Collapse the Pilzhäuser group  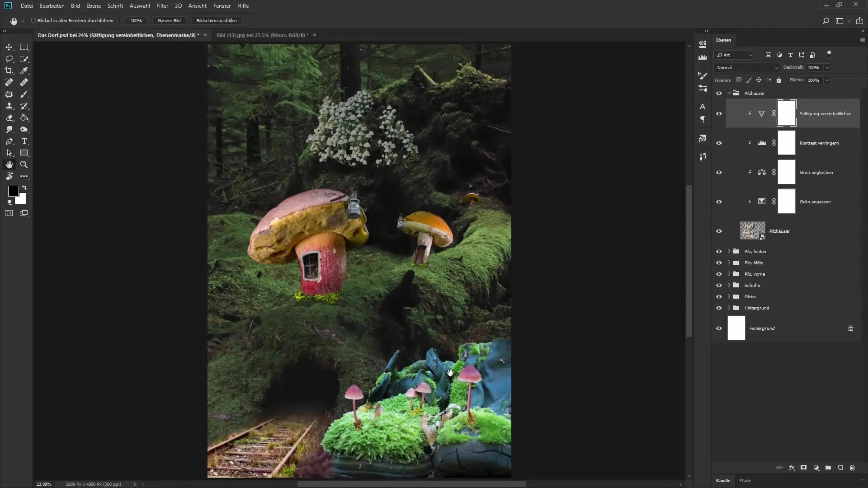coord(729,93)
